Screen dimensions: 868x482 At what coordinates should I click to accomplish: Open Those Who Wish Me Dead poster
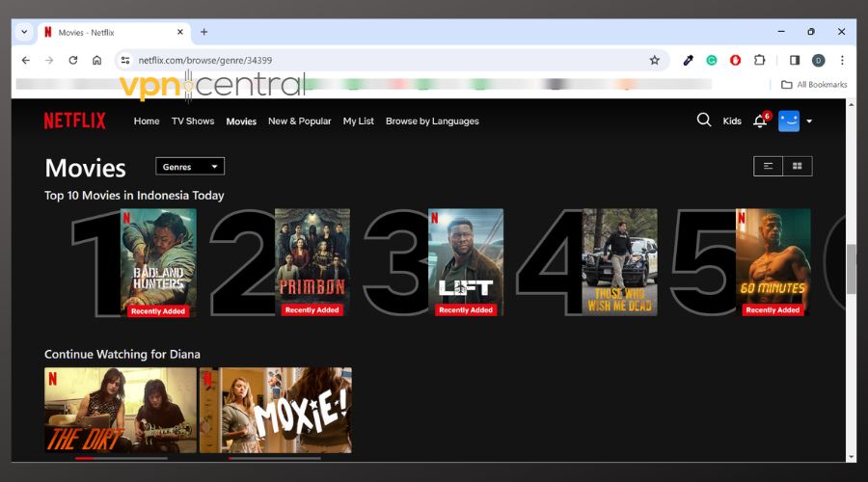(x=619, y=262)
